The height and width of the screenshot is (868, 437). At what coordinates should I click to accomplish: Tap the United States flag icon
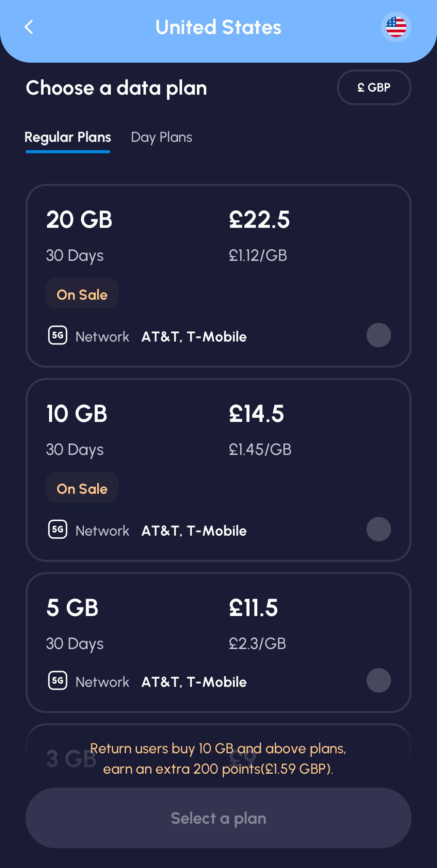click(396, 27)
